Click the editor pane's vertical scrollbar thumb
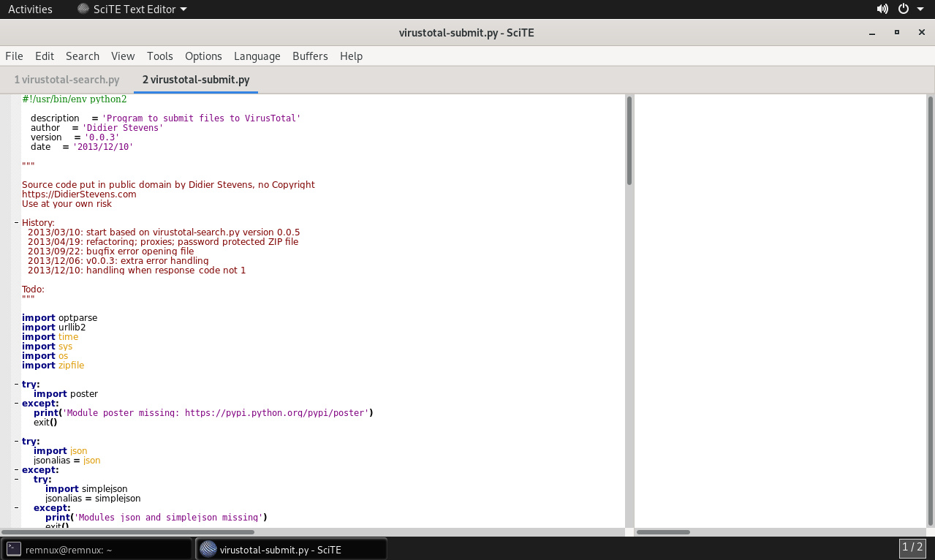This screenshot has height=560, width=935. [x=629, y=140]
